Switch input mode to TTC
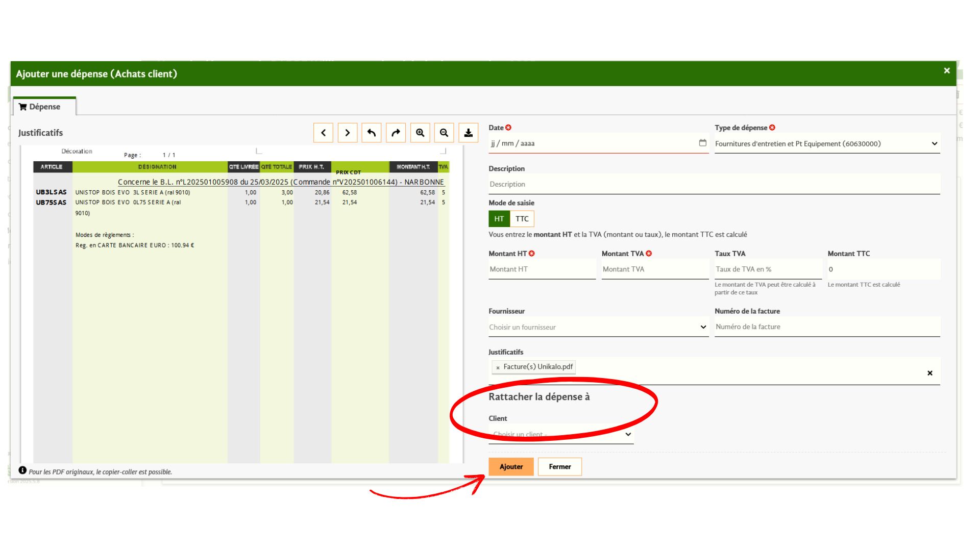Screen dimensions: 980x551 (522, 219)
